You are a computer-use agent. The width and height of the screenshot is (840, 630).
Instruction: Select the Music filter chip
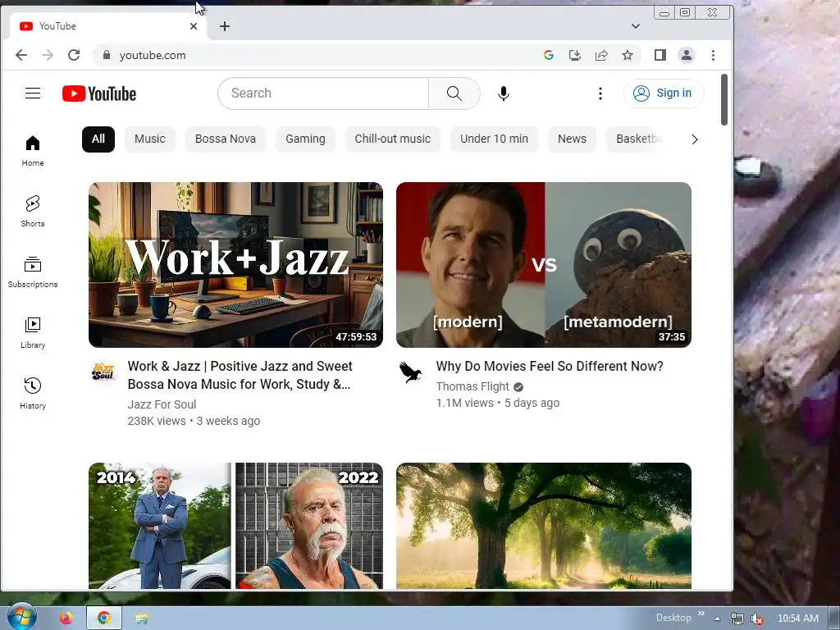150,139
